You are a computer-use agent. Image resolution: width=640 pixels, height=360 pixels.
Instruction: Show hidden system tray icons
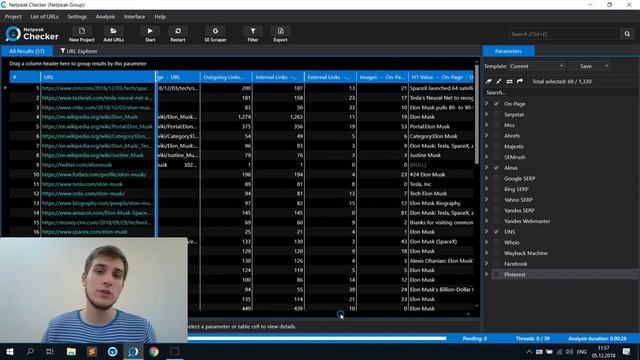529,351
